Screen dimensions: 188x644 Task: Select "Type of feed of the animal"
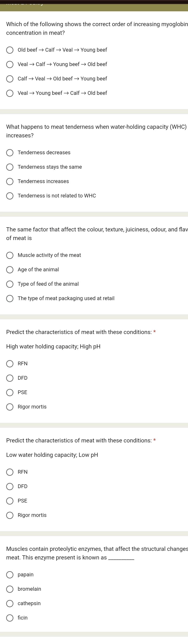10,284
